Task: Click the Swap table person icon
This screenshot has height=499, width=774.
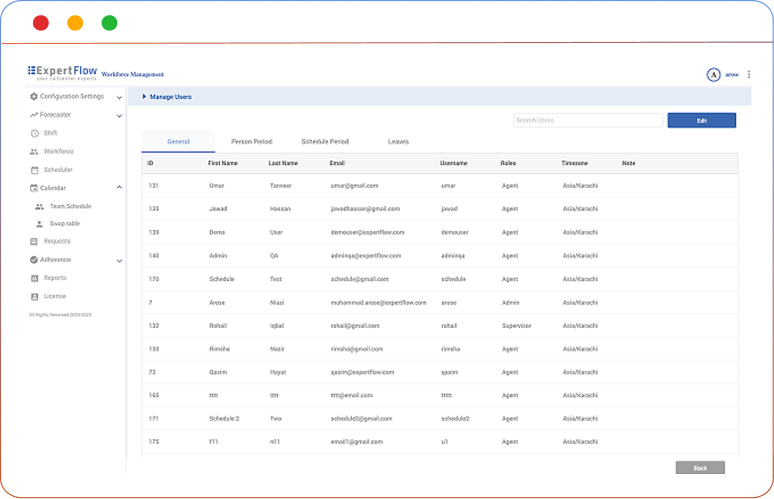Action: [x=40, y=224]
